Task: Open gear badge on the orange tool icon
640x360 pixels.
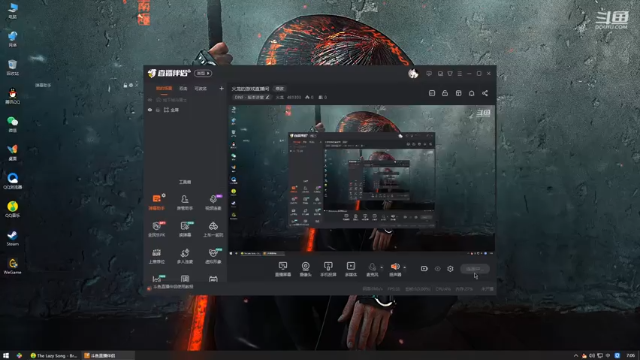Action: tap(163, 196)
